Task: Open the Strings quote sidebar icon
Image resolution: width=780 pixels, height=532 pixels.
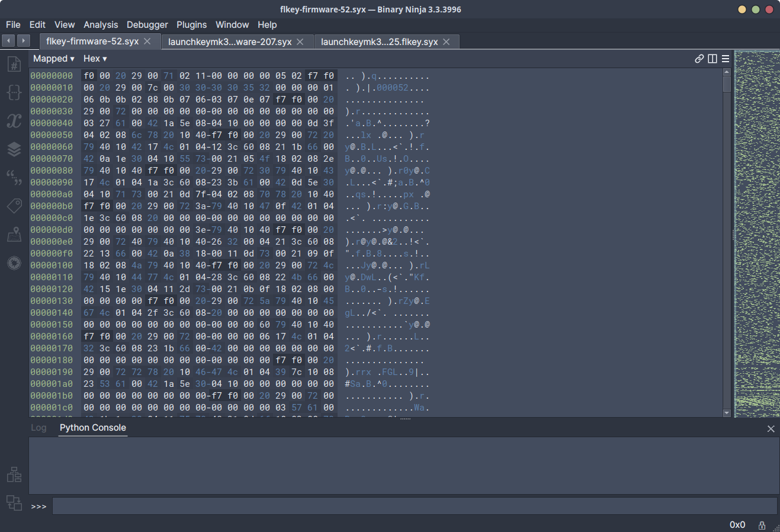Action: tap(14, 178)
